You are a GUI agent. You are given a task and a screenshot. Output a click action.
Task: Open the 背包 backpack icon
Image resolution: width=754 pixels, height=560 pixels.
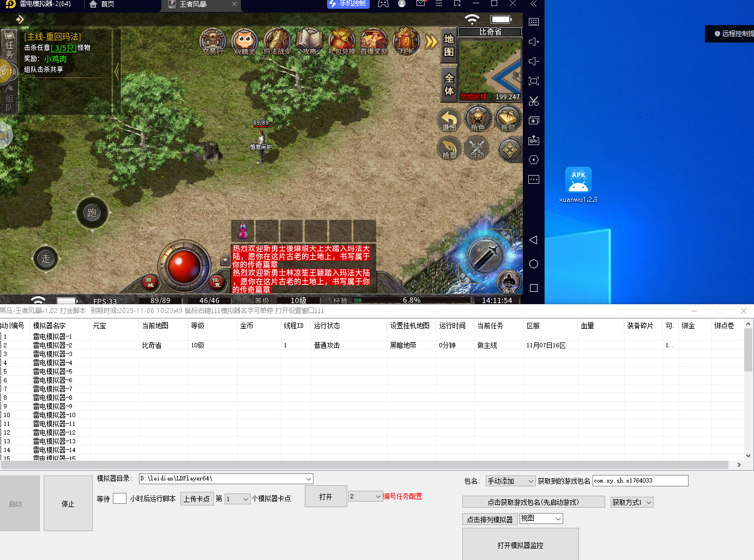pyautogui.click(x=508, y=119)
